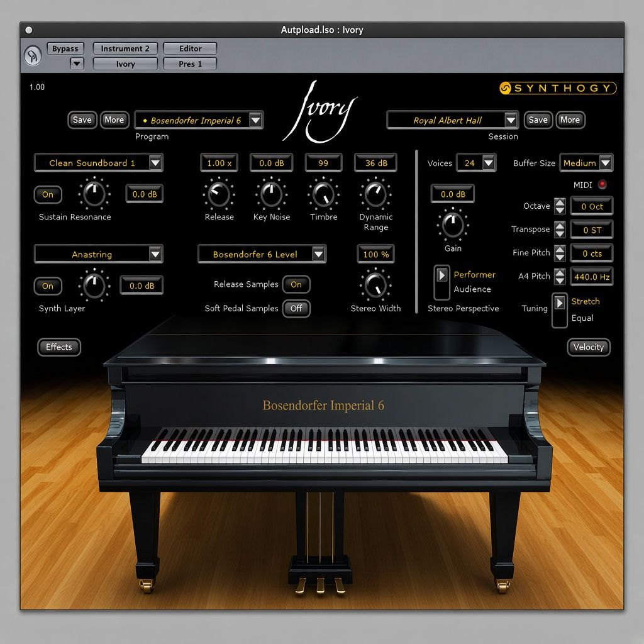644x644 pixels.
Task: Click the Ivory plugin selector
Action: coord(125,64)
